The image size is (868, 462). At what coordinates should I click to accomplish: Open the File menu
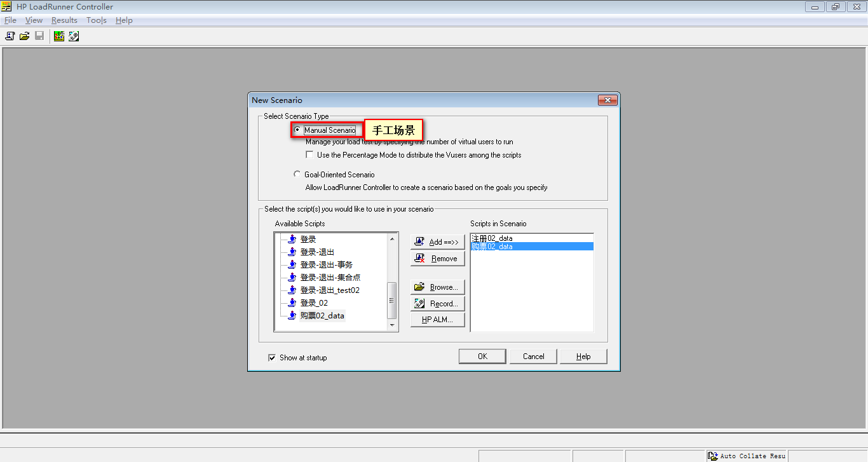[10, 20]
